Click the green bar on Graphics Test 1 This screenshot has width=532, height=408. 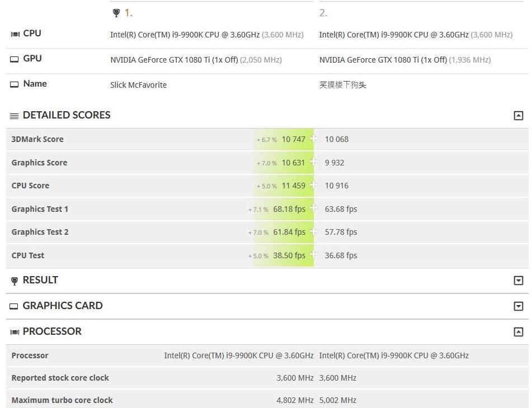(285, 208)
